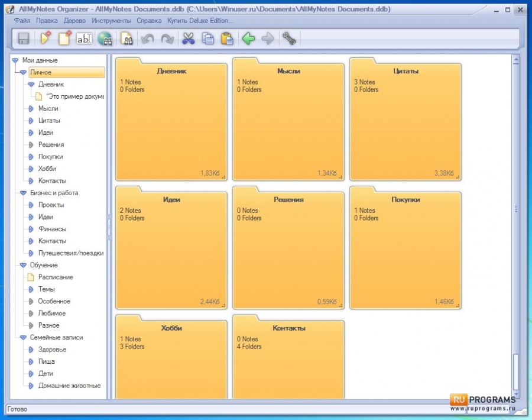
Task: Select Дети in the tree
Action: point(46,373)
